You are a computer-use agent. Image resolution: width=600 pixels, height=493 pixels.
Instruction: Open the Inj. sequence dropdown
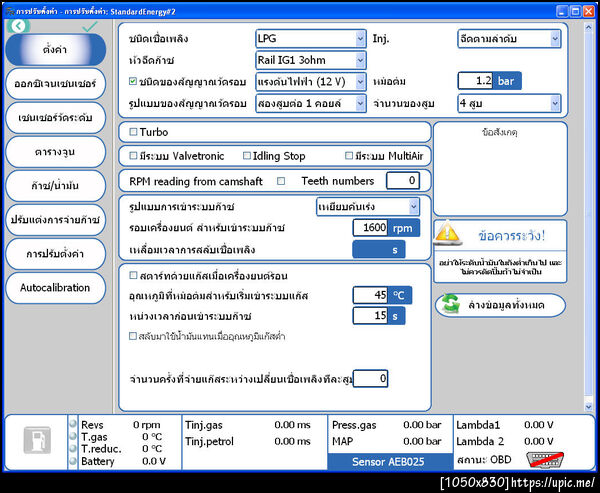509,39
